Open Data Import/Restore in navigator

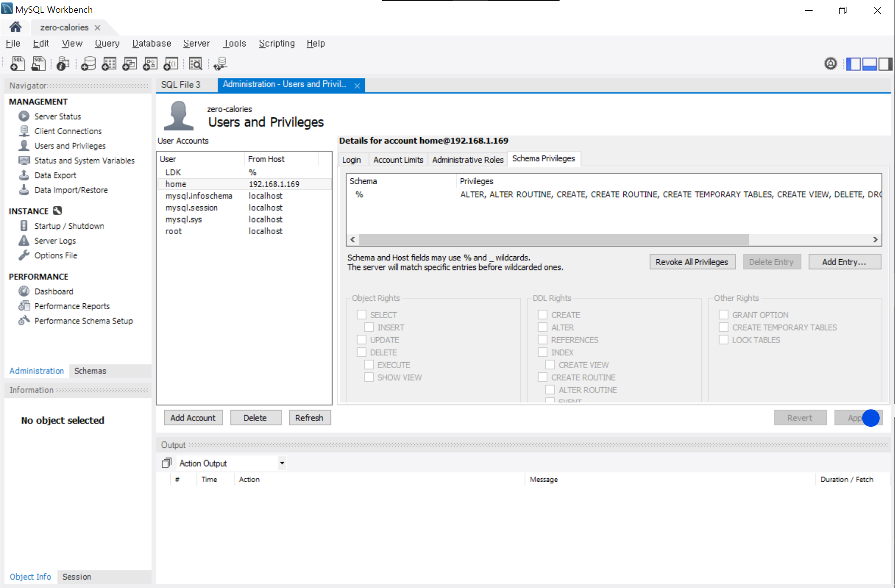pyautogui.click(x=71, y=190)
